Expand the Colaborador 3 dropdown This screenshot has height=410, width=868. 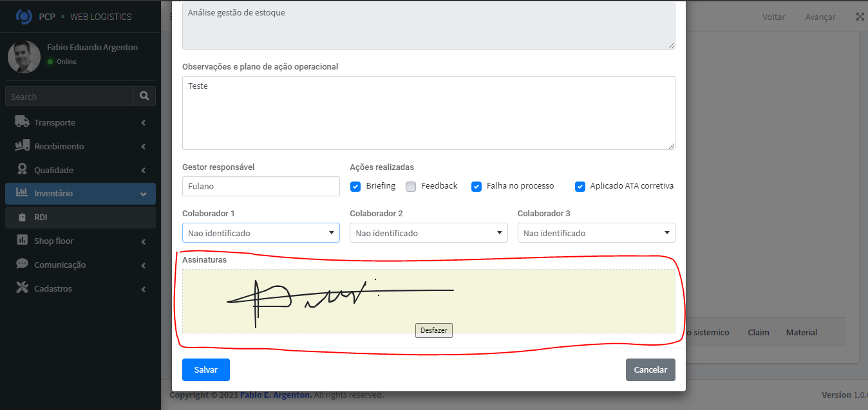[596, 233]
